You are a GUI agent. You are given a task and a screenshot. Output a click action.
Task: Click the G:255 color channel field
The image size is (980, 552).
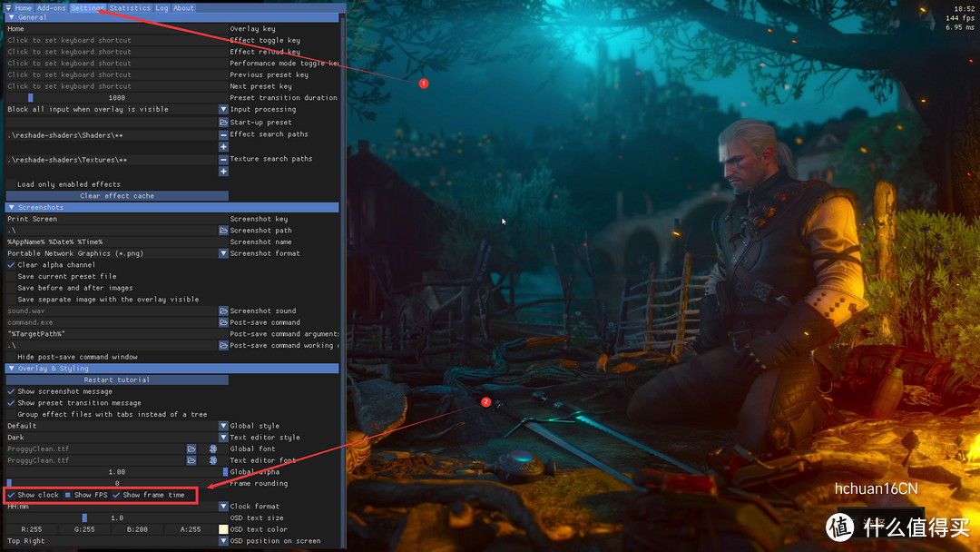pos(84,529)
